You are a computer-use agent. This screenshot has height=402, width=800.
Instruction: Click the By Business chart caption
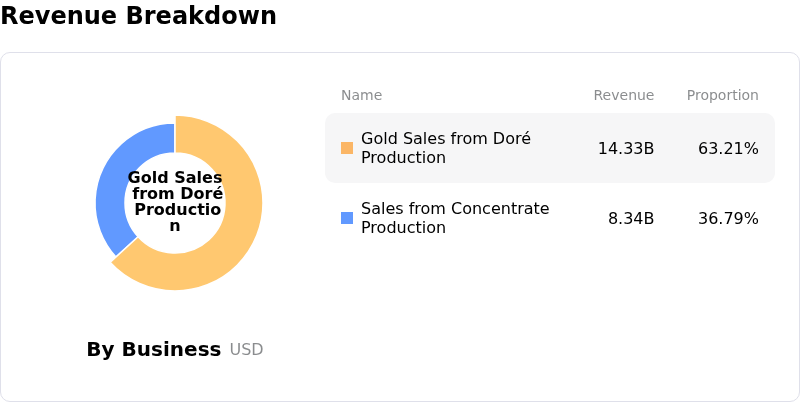click(153, 349)
